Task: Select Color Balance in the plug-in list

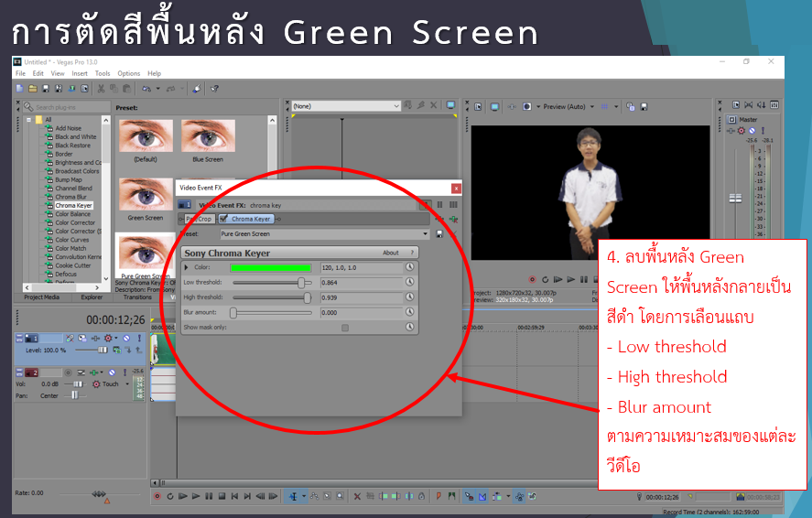Action: pyautogui.click(x=72, y=214)
